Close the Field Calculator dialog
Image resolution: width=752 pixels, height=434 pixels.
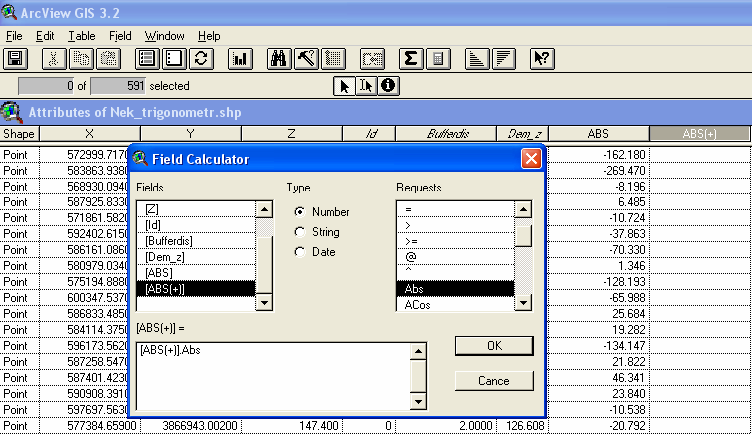point(531,159)
